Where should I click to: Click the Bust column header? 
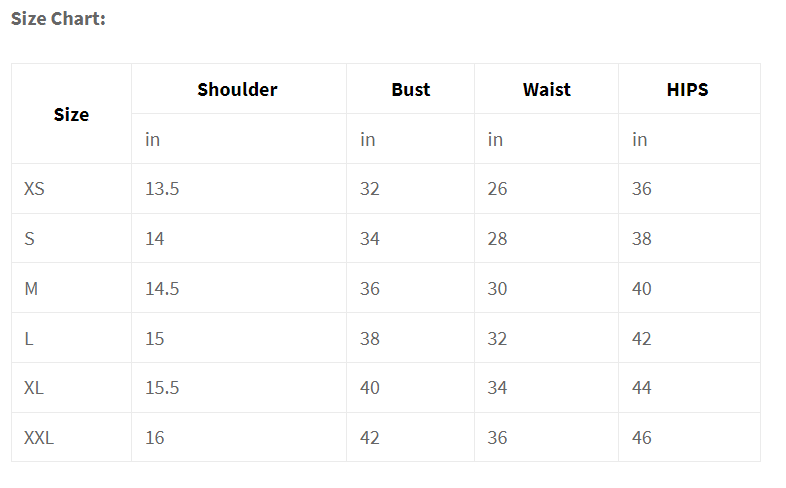point(410,89)
